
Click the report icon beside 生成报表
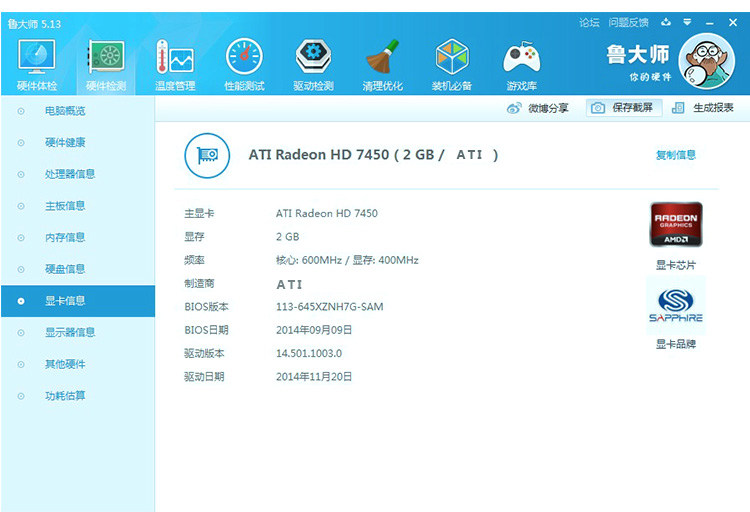(x=678, y=108)
